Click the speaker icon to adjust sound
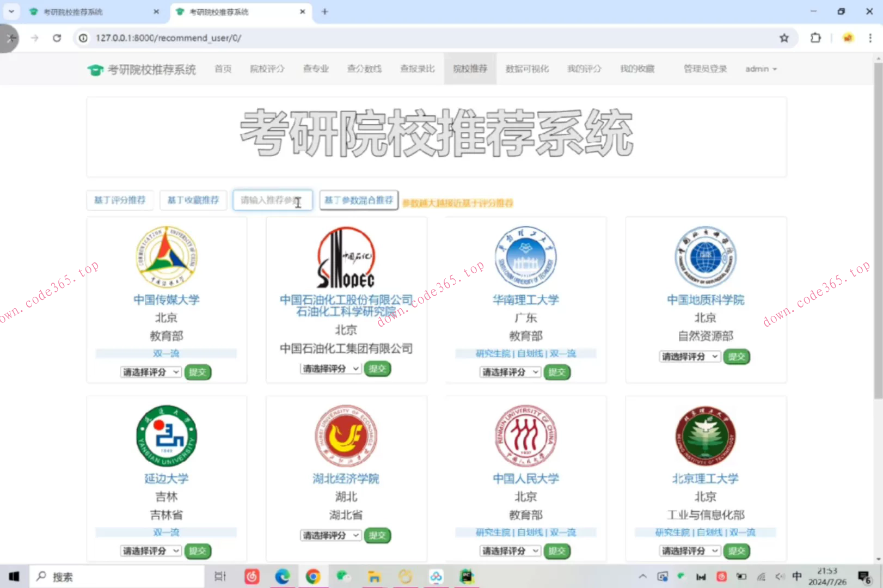 point(780,576)
